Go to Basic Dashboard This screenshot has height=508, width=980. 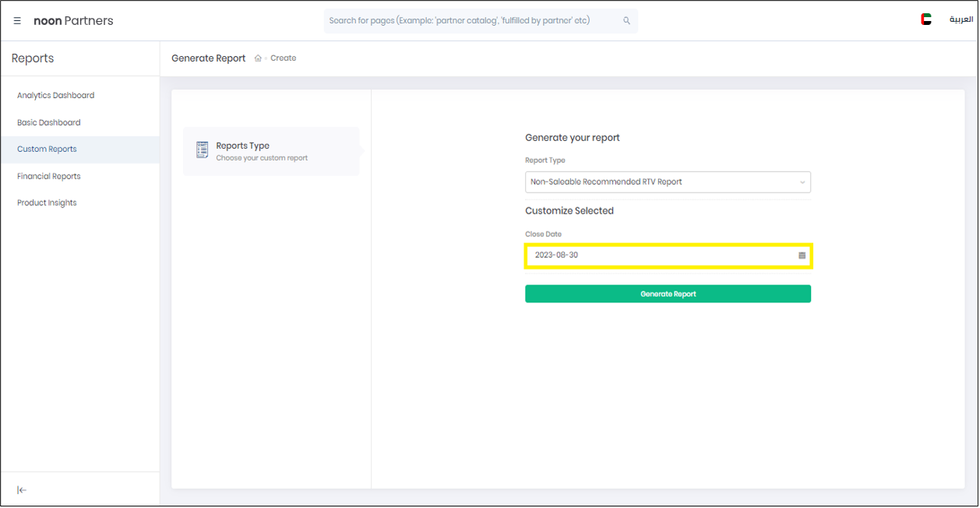click(x=48, y=123)
